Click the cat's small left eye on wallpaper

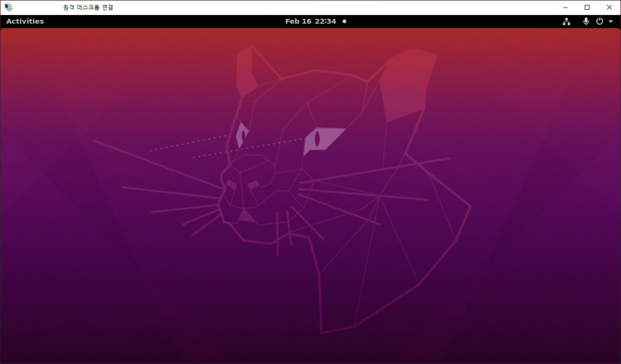pyautogui.click(x=242, y=135)
